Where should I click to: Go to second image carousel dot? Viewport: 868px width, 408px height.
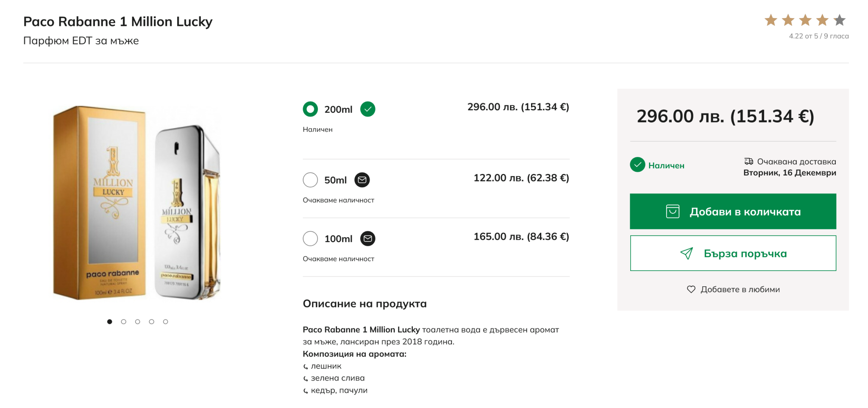pyautogui.click(x=124, y=321)
